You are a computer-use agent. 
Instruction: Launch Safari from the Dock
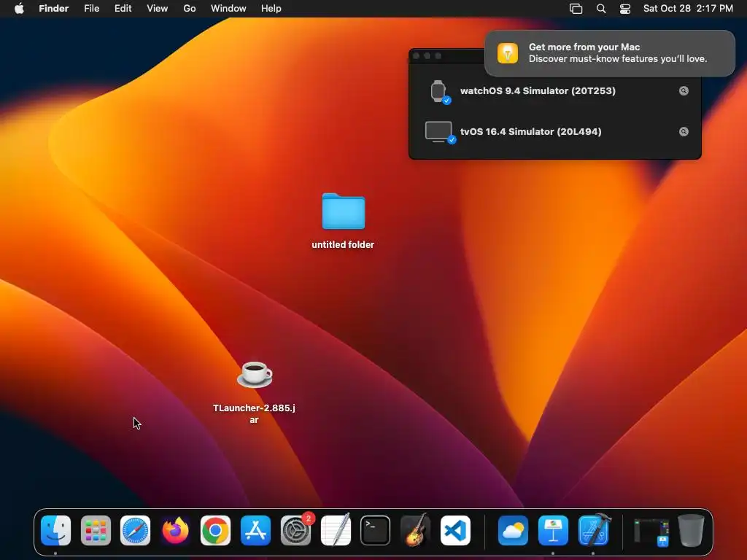[x=135, y=531]
